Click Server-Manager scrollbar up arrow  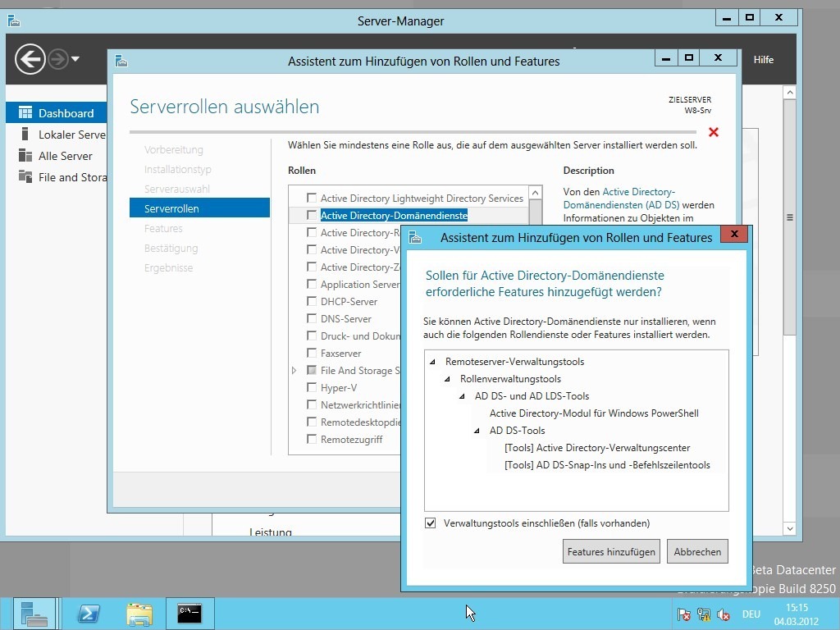click(x=790, y=92)
